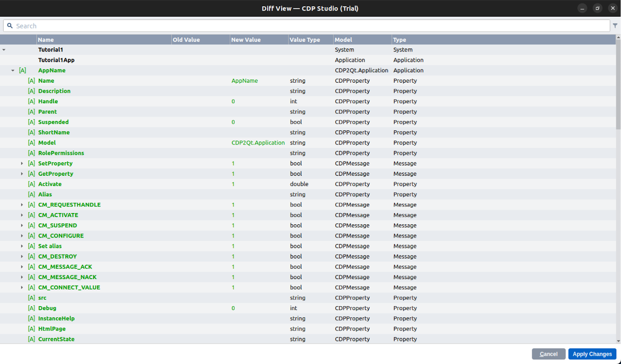Expand the CM_ACTIVATE row
The height and width of the screenshot is (364, 621).
(x=22, y=215)
